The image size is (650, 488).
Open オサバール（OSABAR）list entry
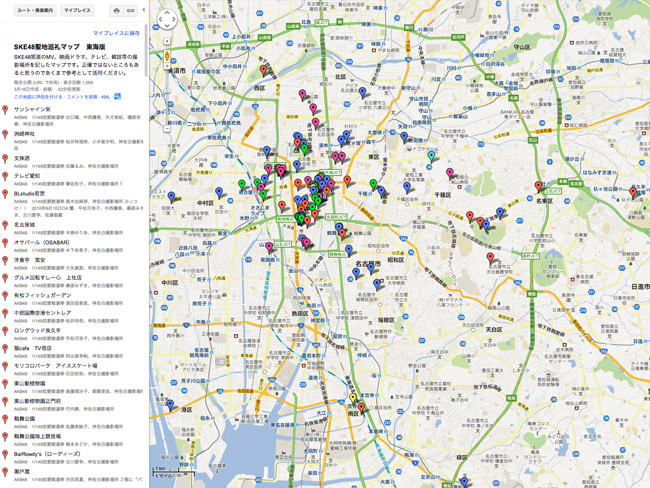pyautogui.click(x=42, y=243)
